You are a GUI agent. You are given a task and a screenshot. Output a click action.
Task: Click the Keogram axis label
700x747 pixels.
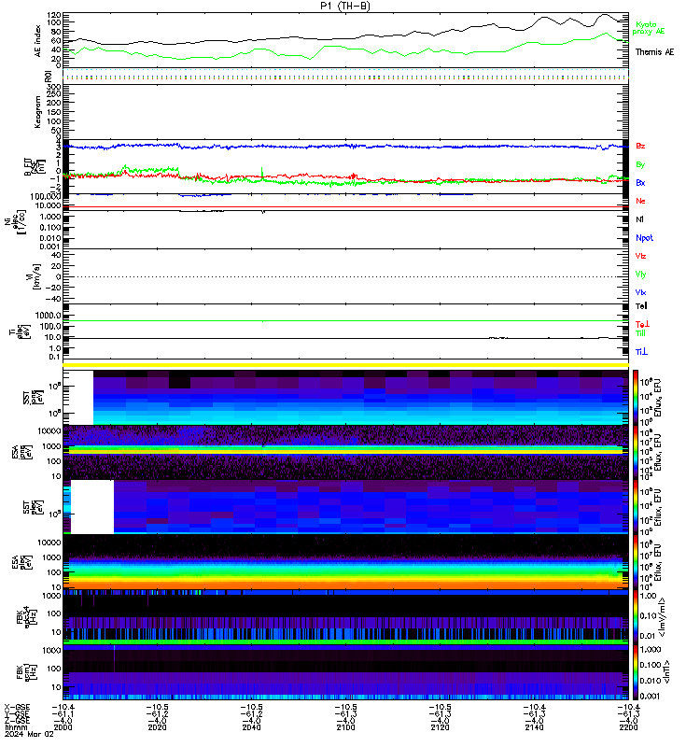38,112
